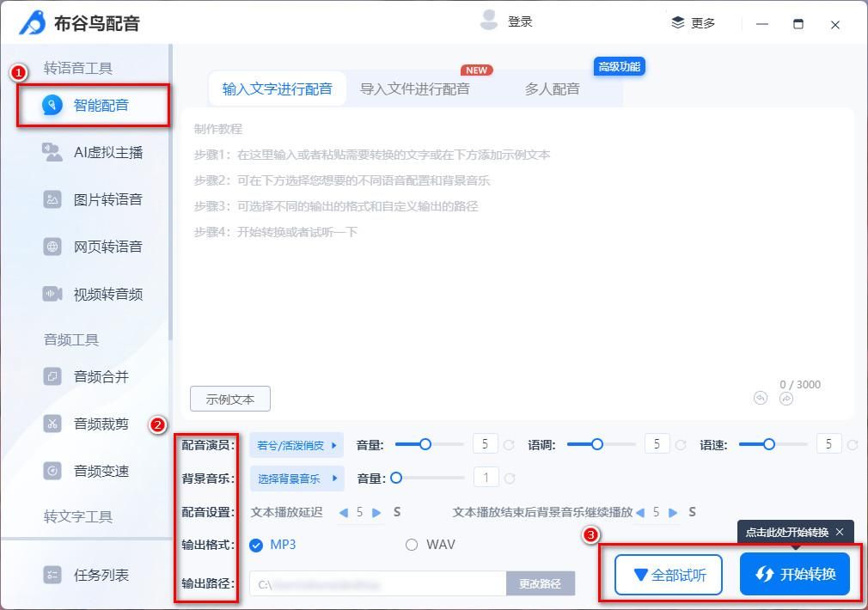The height and width of the screenshot is (610, 868).
Task: Select the 视频转音频 icon
Action: pyautogui.click(x=52, y=294)
